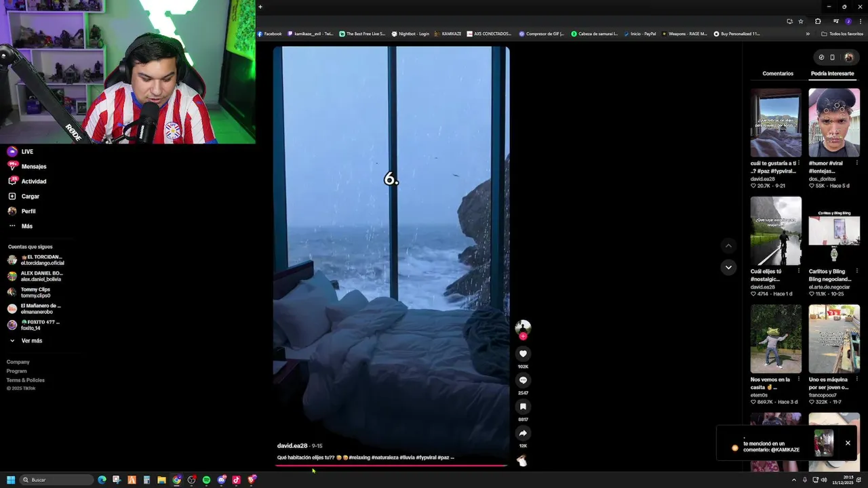The image size is (868, 488).
Task: Open more options for 'Nos vemos en la casita'
Action: [x=799, y=380]
